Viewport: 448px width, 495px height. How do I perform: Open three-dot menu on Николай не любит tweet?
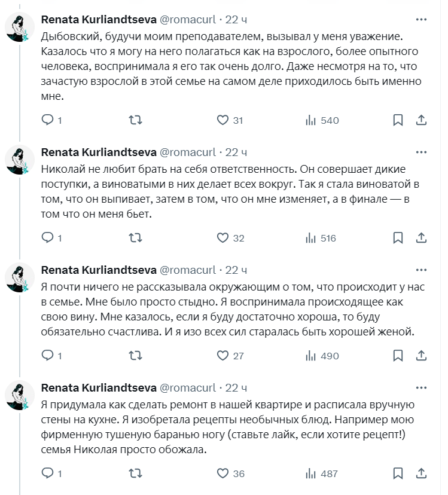tap(421, 152)
